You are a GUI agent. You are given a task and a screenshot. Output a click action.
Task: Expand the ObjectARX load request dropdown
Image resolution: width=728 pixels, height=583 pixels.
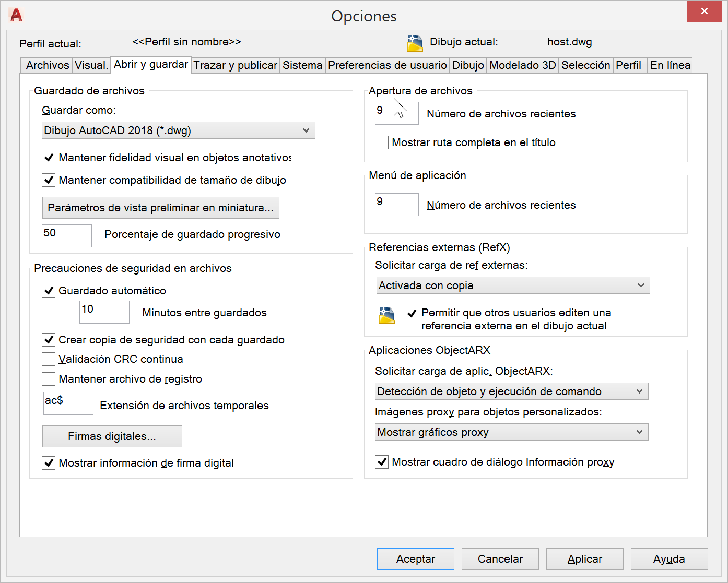pos(512,391)
